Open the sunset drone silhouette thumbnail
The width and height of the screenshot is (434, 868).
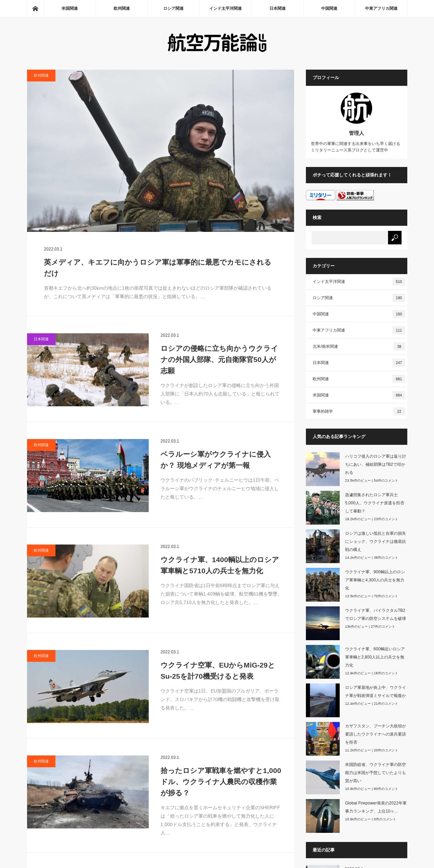[323, 623]
